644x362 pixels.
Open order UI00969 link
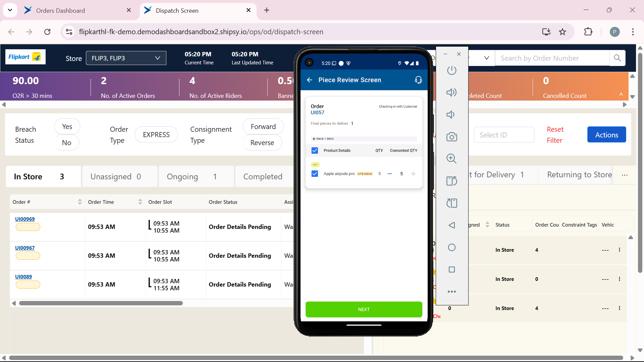pyautogui.click(x=25, y=219)
